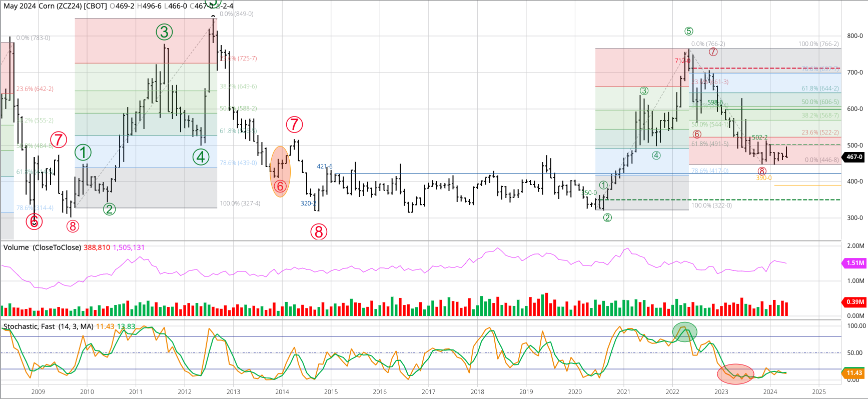Screen dimensions: 868x399
Task: Select the red 0.39M volume tag
Action: tap(854, 302)
